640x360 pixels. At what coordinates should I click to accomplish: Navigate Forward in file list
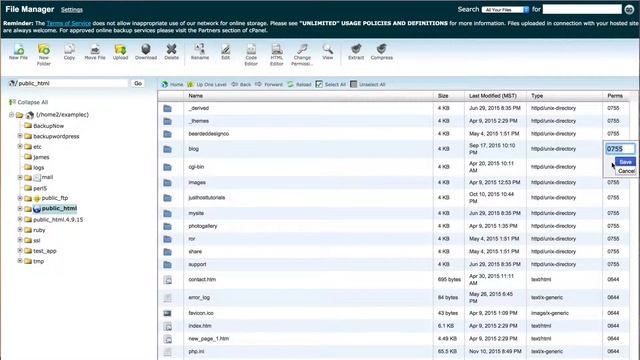tap(269, 84)
